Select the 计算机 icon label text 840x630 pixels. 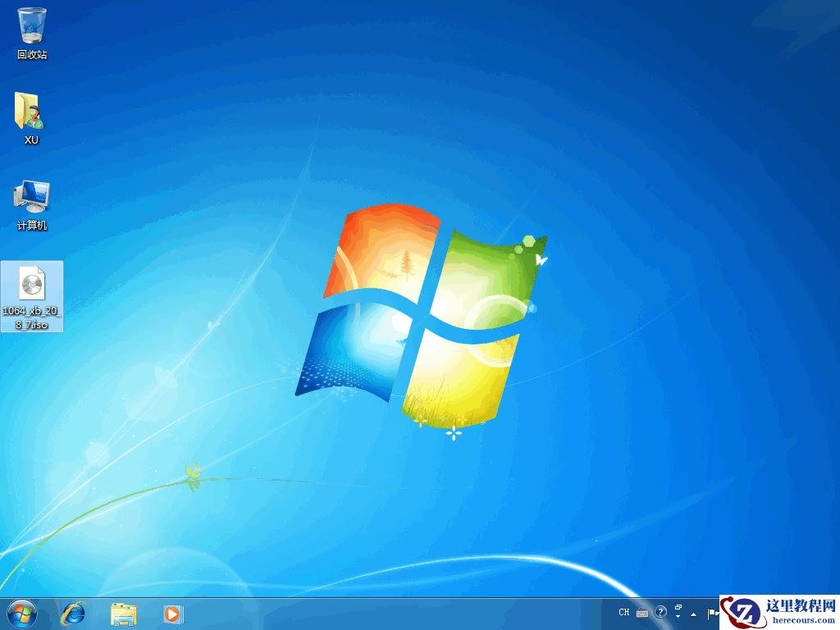coord(32,223)
